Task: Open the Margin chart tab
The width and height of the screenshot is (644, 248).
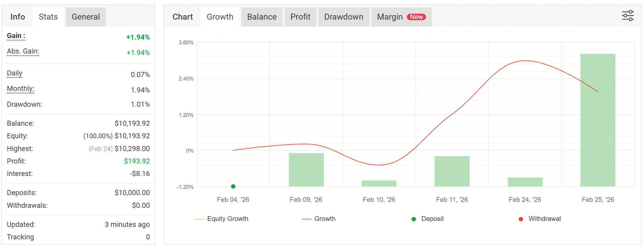Action: click(390, 17)
